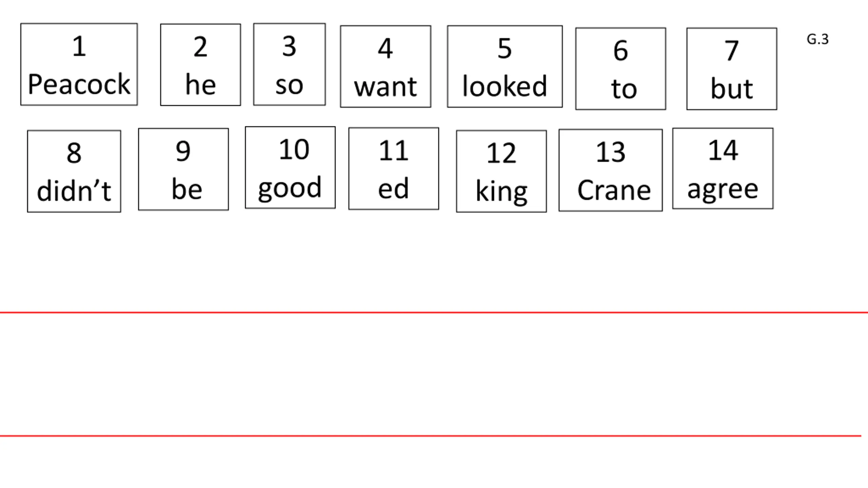Click card number 4 with want

pyautogui.click(x=386, y=66)
